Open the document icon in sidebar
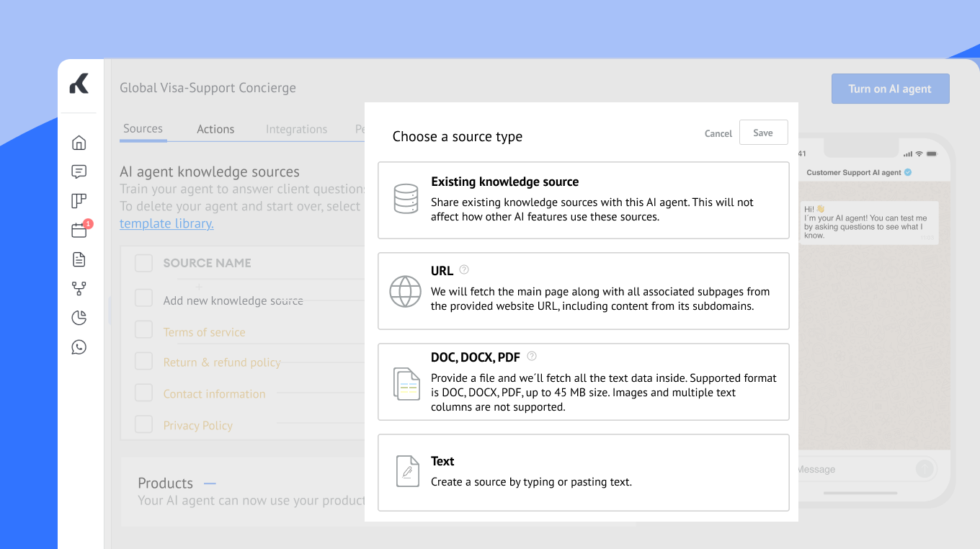The width and height of the screenshot is (980, 549). click(x=79, y=259)
